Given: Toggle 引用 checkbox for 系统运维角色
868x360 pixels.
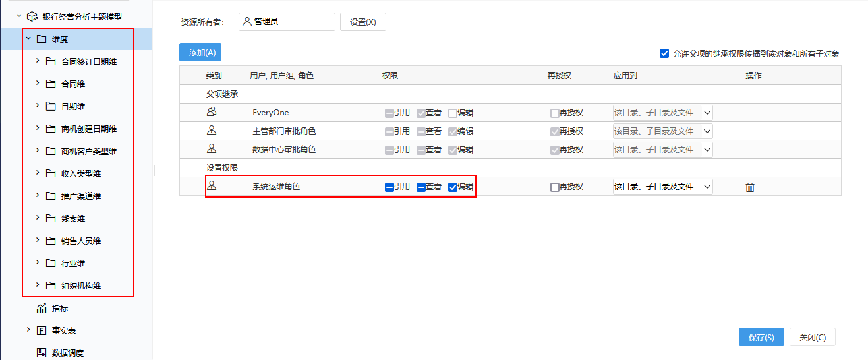Looking at the screenshot, I should [x=390, y=187].
